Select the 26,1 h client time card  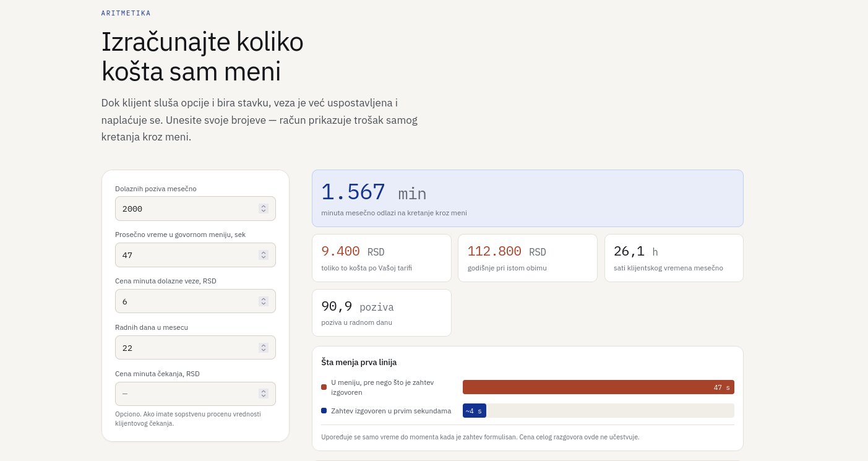pyautogui.click(x=674, y=258)
